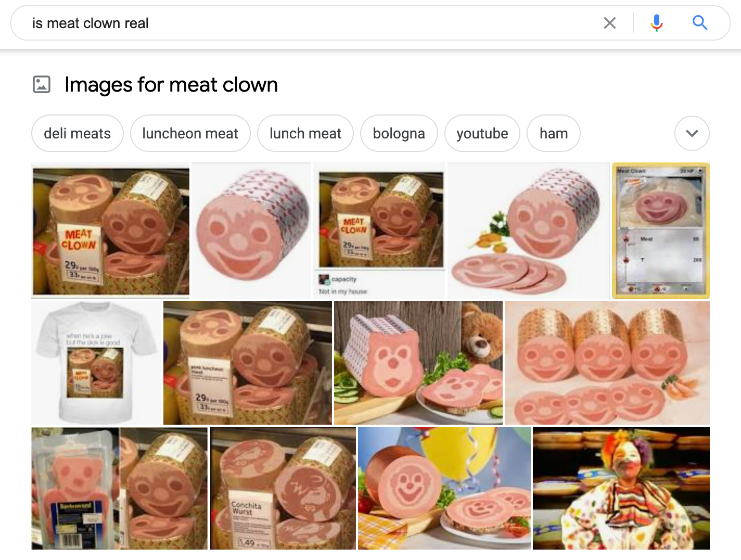Open the Meat Clown trading card image
Image resolution: width=741 pixels, height=560 pixels.
tap(661, 231)
